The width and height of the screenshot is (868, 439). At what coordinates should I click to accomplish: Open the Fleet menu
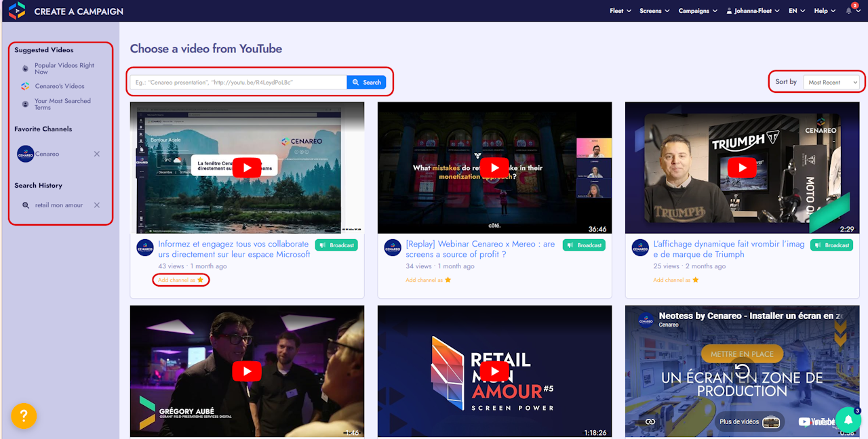click(620, 11)
